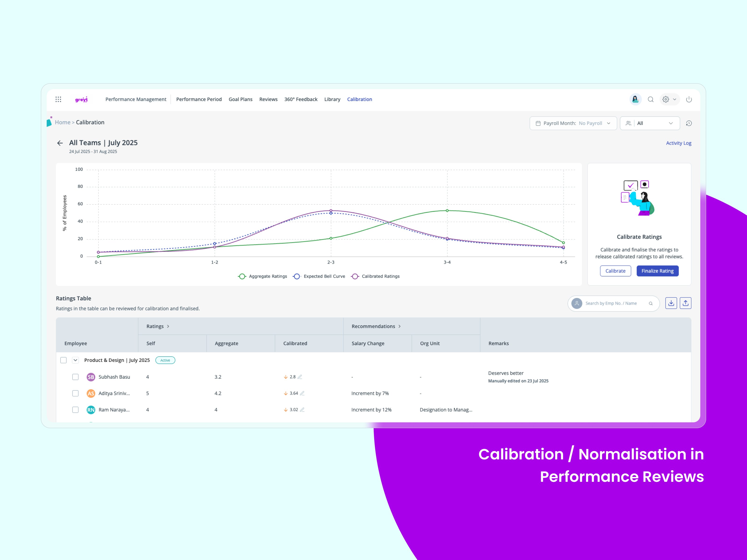Open the Goal Plans tab

(x=240, y=99)
